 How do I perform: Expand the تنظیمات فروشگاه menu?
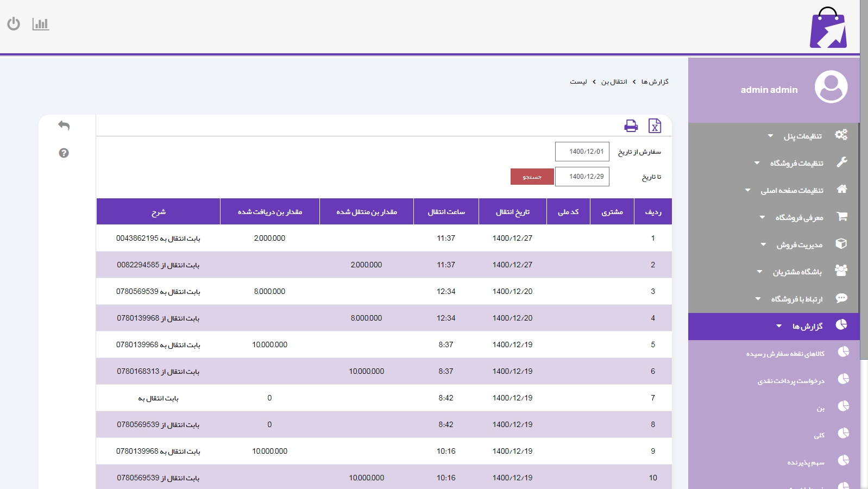796,163
